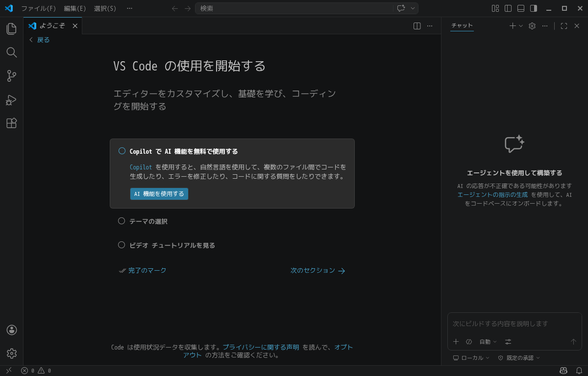Toggle bottom panel visibility
588x376 pixels.
[521, 8]
